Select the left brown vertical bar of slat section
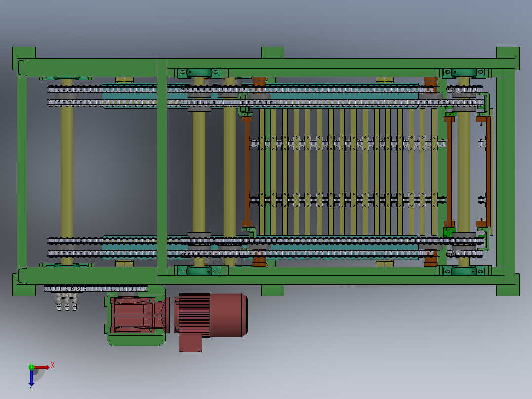The height and width of the screenshot is (399, 532). [247, 171]
